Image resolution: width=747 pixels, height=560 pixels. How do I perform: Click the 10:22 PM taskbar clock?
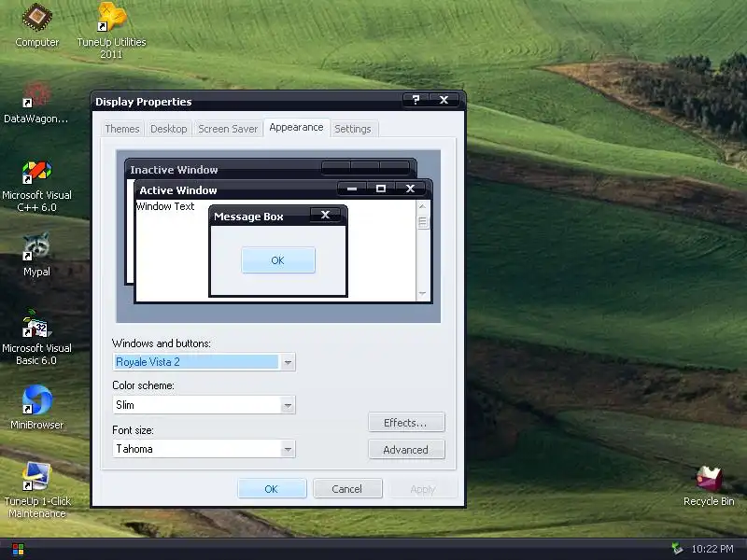tap(712, 549)
